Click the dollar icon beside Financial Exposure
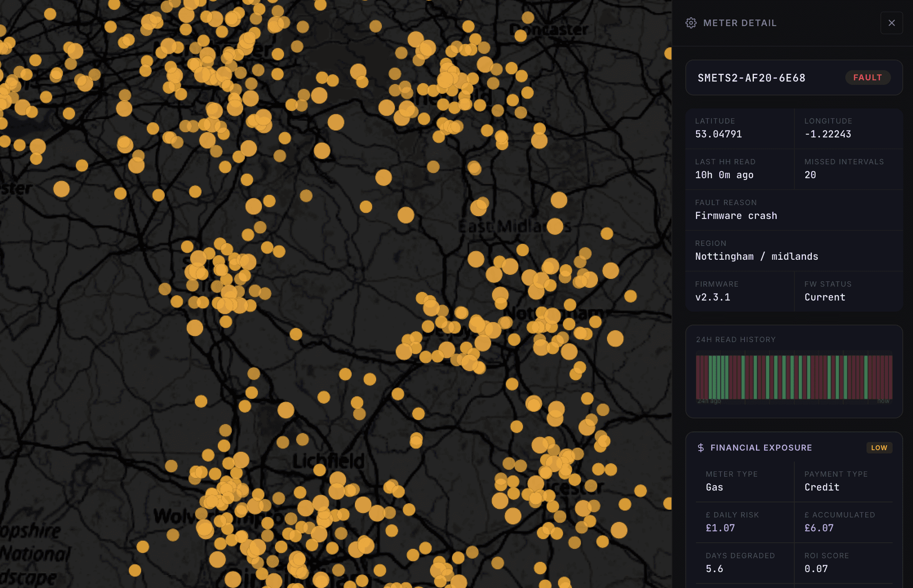The height and width of the screenshot is (588, 913). 700,448
